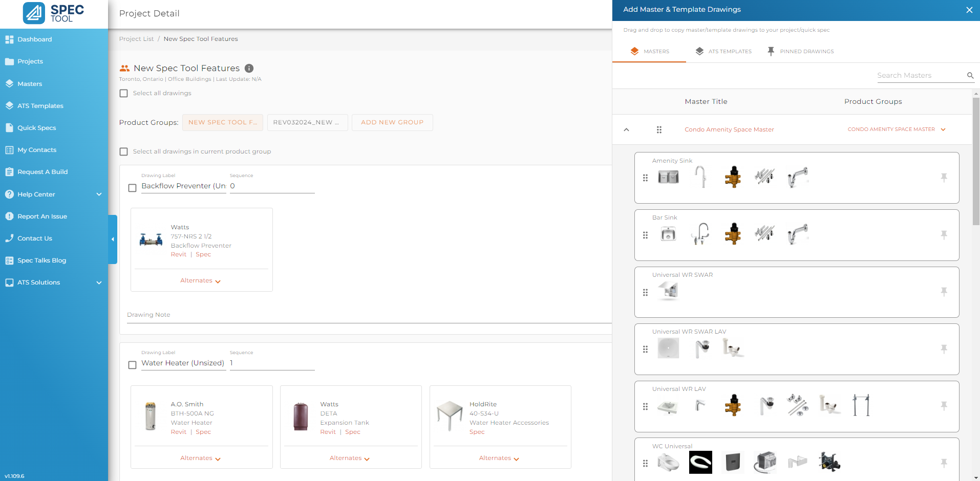Viewport: 980px width, 481px height.
Task: Select the NEW SPEC TOOL F... product group
Action: [223, 122]
